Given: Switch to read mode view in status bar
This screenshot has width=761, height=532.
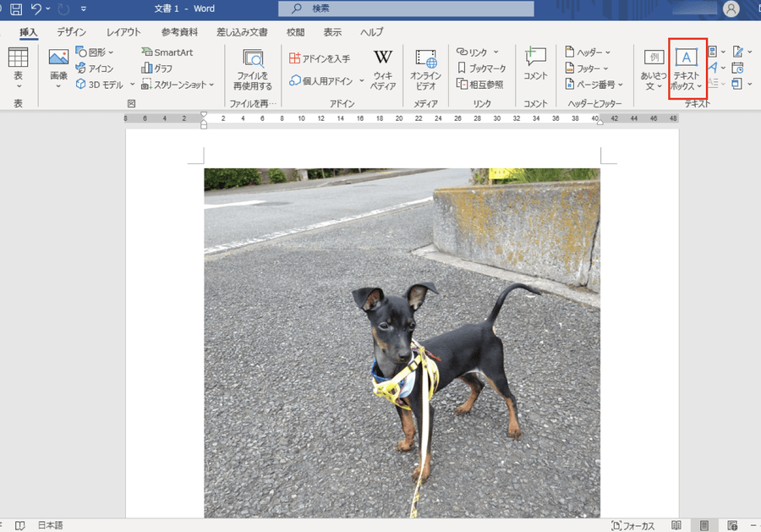Looking at the screenshot, I should click(x=676, y=526).
